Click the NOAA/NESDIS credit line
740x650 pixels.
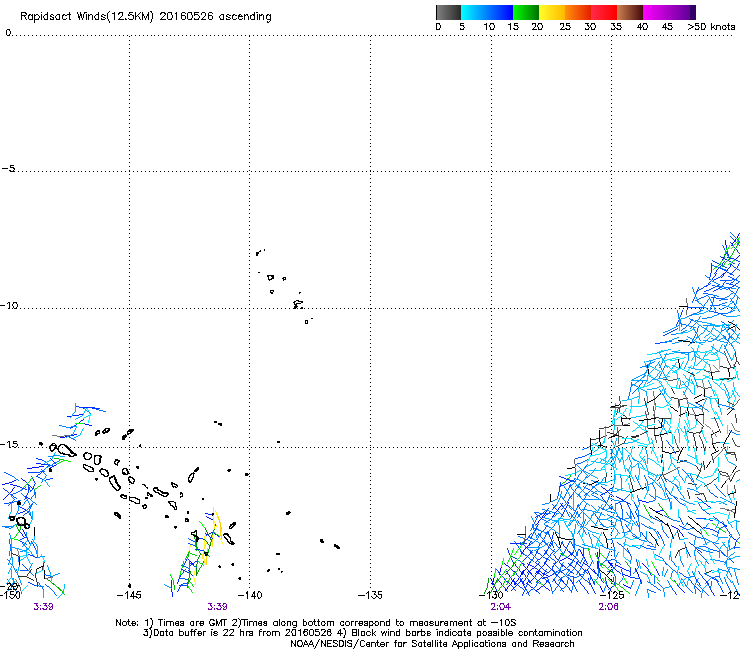coord(432,644)
